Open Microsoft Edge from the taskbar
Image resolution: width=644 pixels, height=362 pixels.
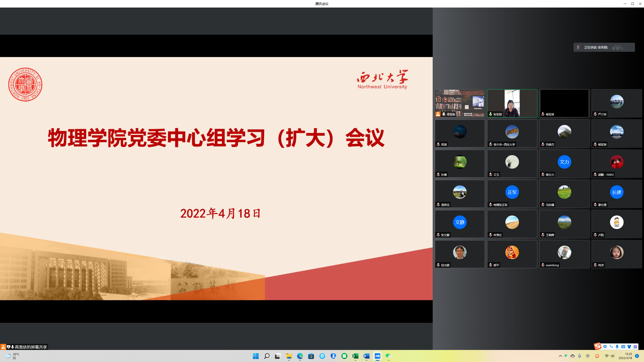click(x=300, y=356)
